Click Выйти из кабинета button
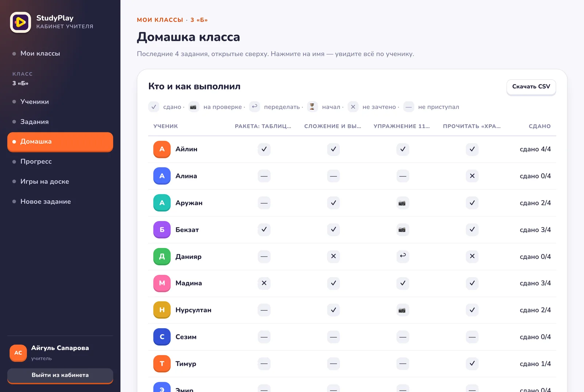The width and height of the screenshot is (584, 392). 60,375
